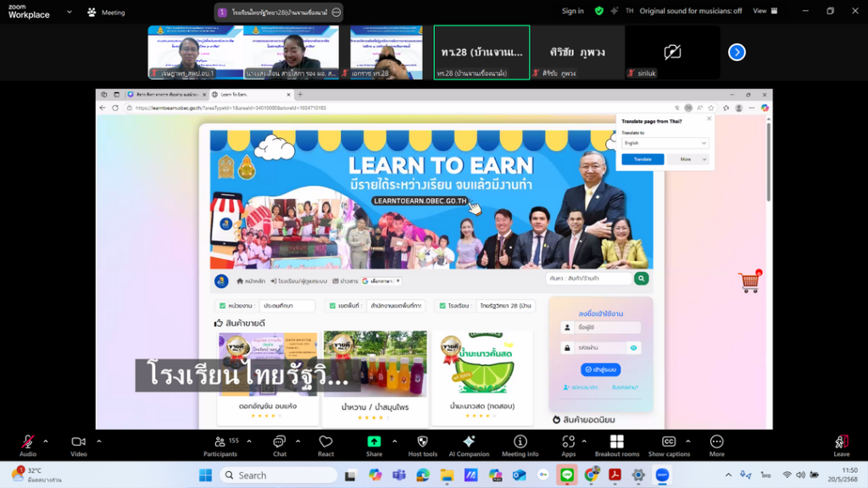Toggle the เขตพื้นที่ checkbox
Viewport: 868px width, 488px height.
tap(332, 305)
